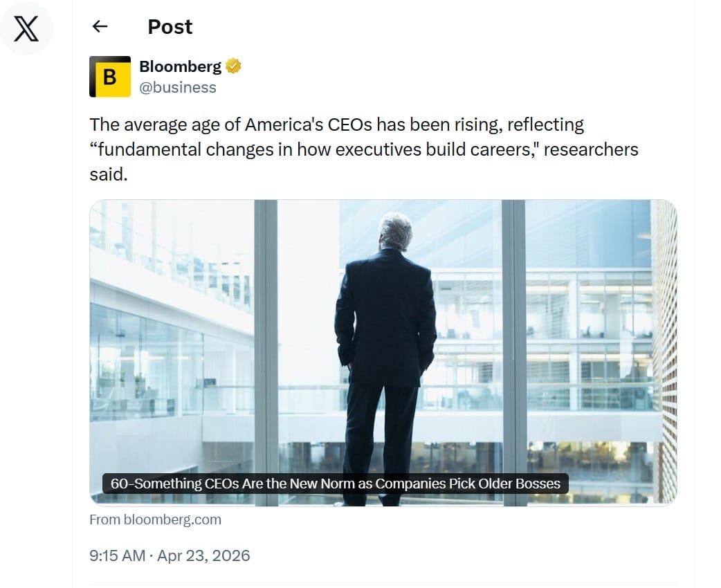Viewport: 721px width, 588px height.
Task: Click Bloomberg's gold verified badge
Action: tap(233, 66)
